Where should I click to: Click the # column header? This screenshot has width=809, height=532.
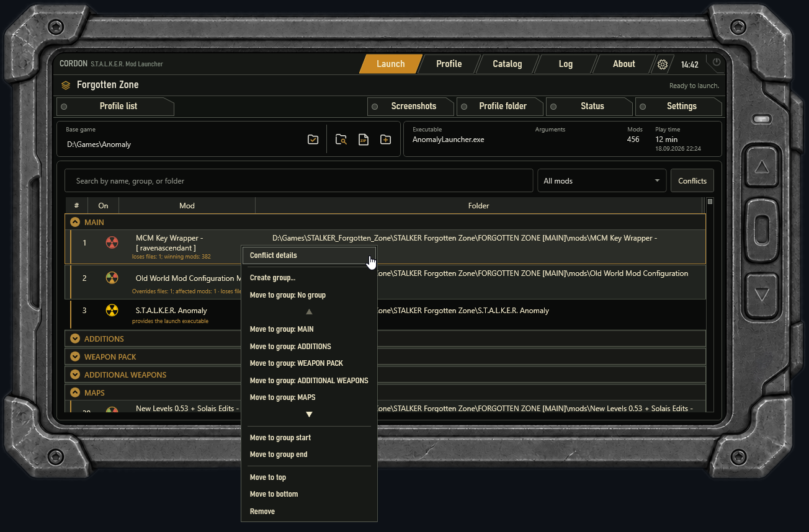point(76,205)
